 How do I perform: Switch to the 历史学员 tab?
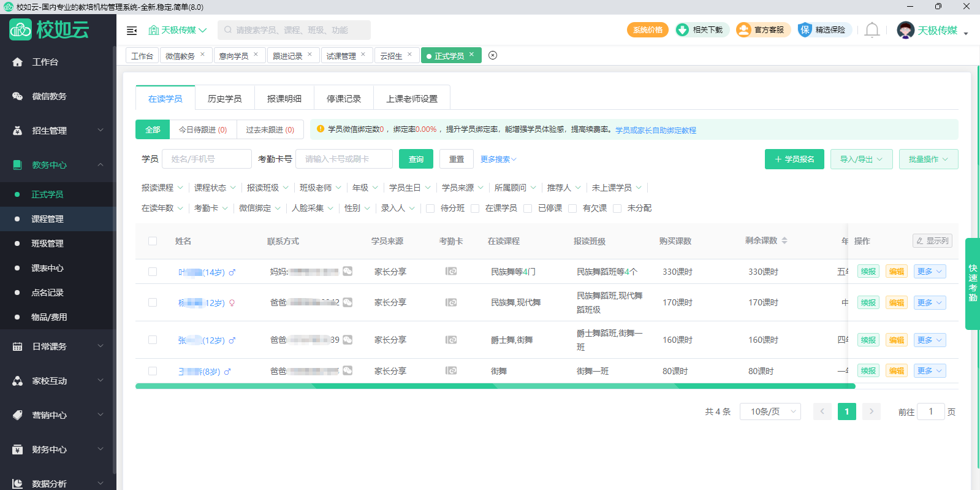pyautogui.click(x=224, y=99)
